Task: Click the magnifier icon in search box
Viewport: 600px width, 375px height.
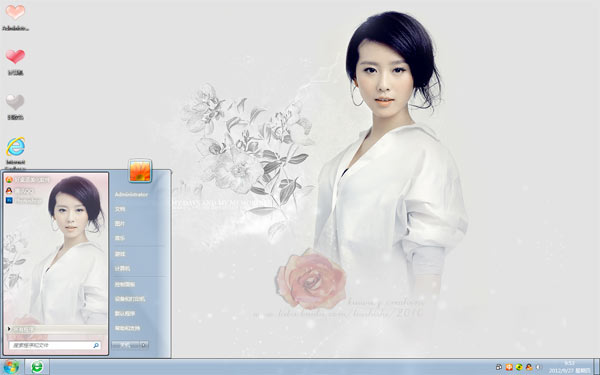Action: [x=96, y=345]
